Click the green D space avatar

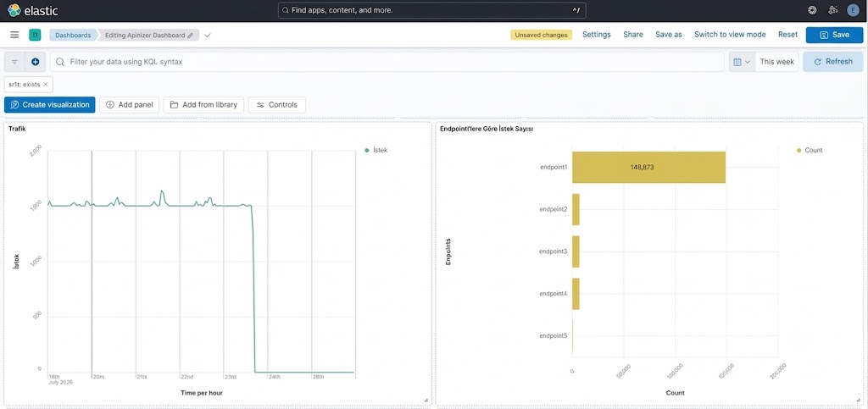35,35
